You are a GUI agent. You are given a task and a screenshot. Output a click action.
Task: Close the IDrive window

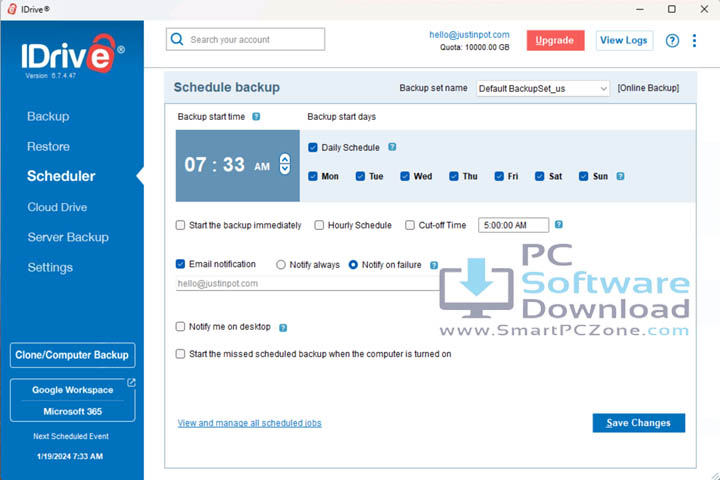[704, 9]
